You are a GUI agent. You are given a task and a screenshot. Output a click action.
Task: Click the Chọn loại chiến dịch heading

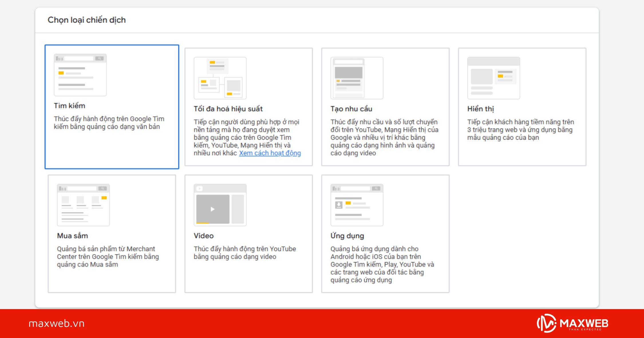tap(86, 20)
